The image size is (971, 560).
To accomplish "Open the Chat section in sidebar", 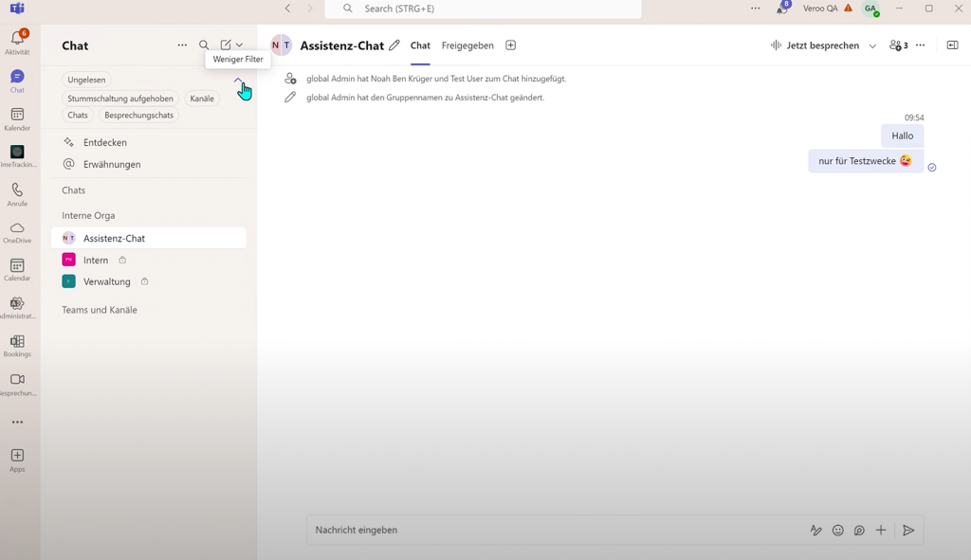I will 17,81.
